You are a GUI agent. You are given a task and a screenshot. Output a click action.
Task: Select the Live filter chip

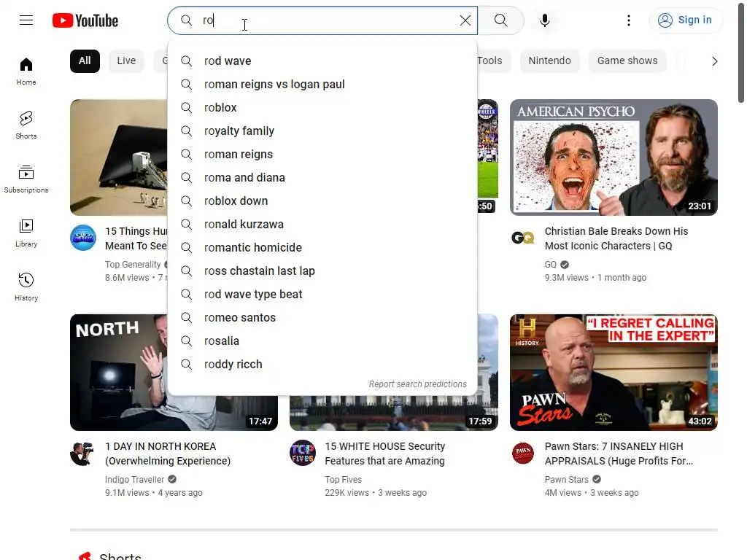(126, 61)
